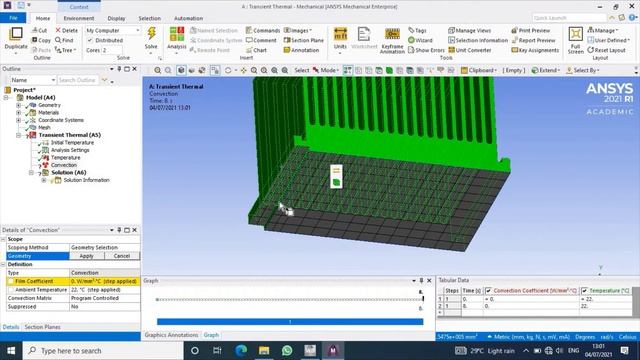This screenshot has width=640, height=360.
Task: Click Apply for Geometry scope
Action: click(x=87, y=256)
